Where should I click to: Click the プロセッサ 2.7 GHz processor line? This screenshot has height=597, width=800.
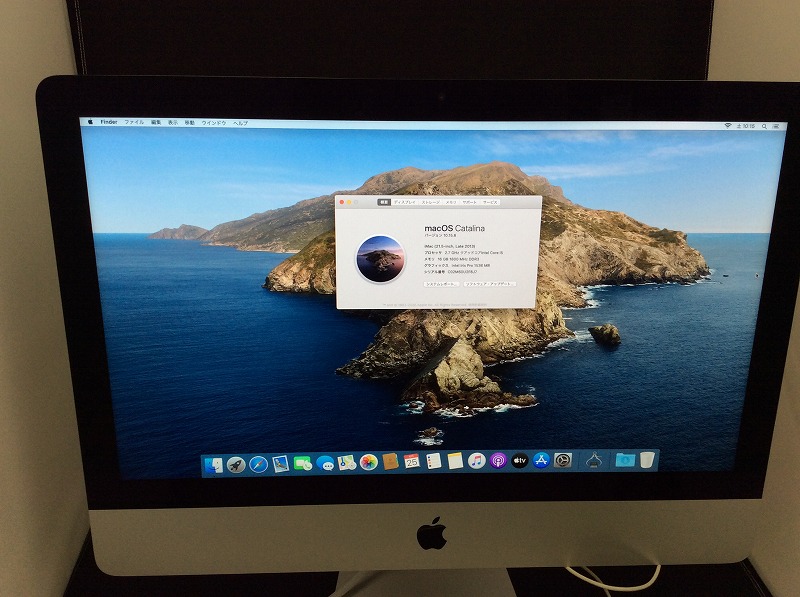tap(463, 253)
